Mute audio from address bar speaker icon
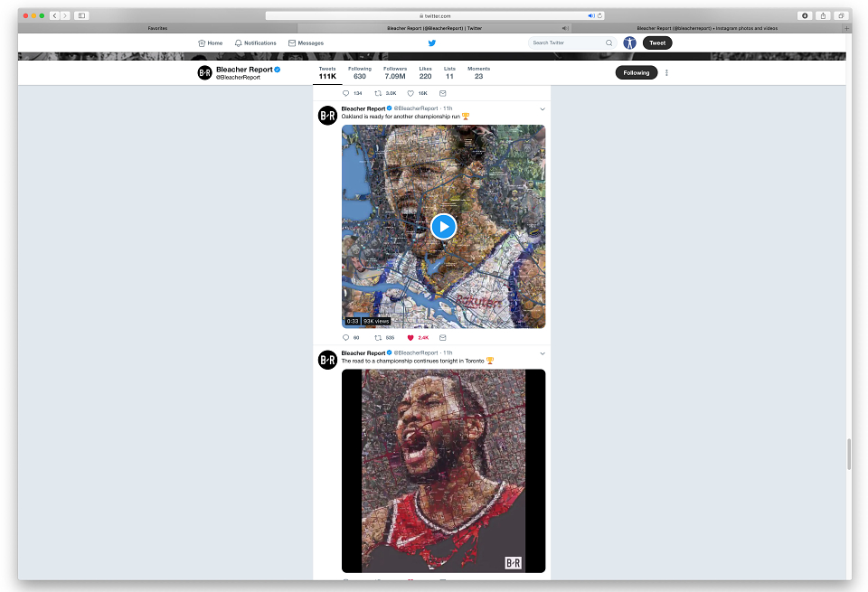 coord(591,15)
